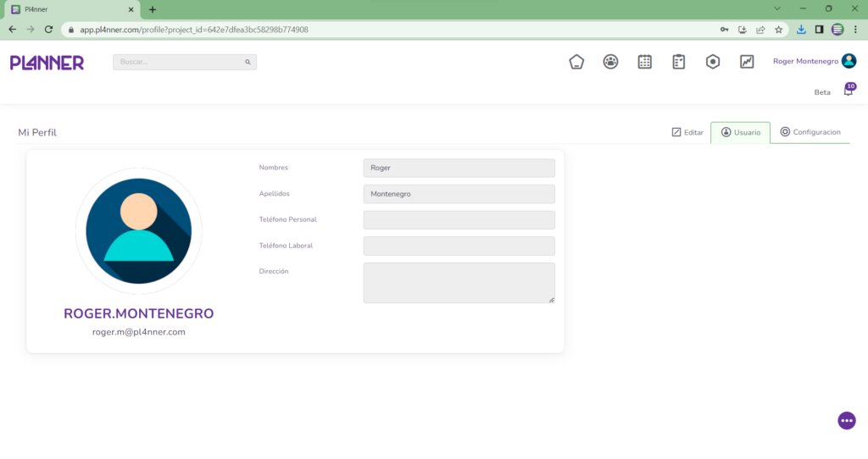
Task: Select the Pl4nner browser tab
Action: 70,10
